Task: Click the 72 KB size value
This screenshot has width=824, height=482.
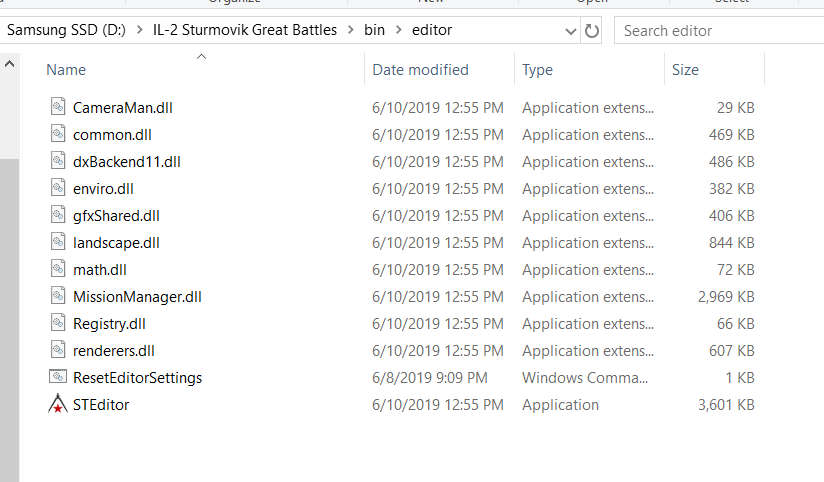Action: [x=736, y=270]
